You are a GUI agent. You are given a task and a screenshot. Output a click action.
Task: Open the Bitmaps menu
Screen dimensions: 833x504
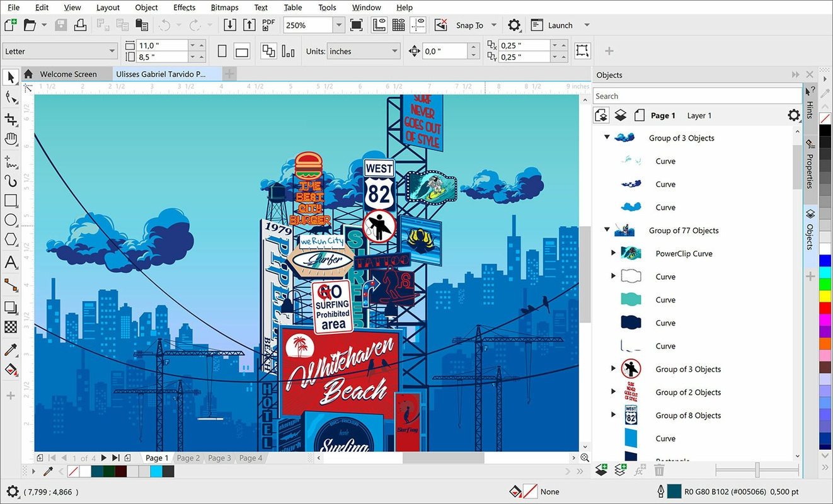224,7
